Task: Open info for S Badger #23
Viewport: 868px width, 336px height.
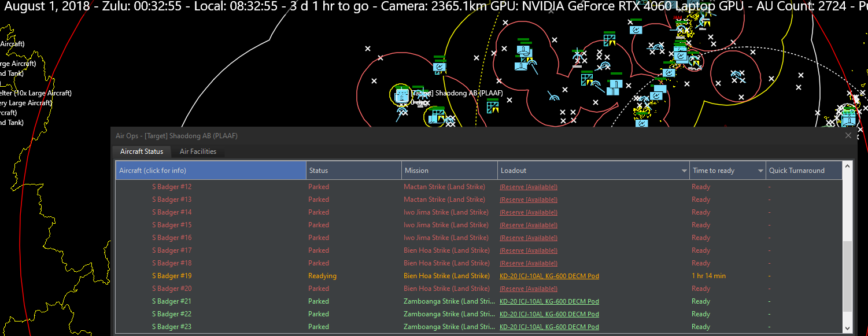Action: pyautogui.click(x=172, y=327)
